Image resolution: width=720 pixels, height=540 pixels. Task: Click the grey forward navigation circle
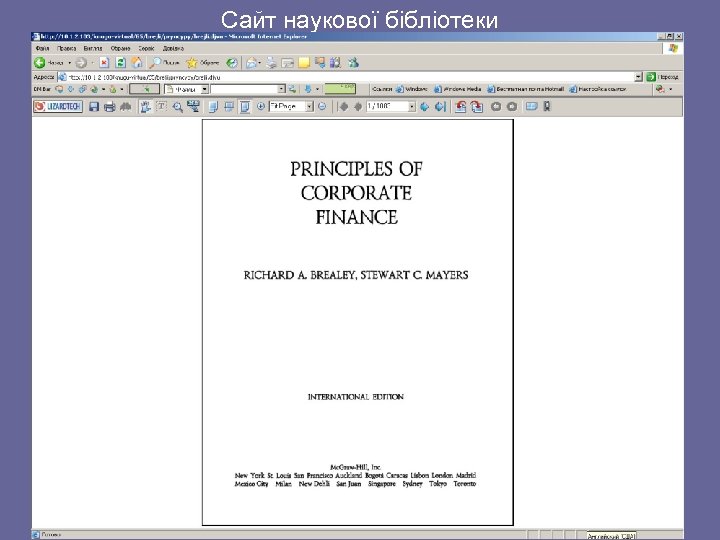point(512,107)
